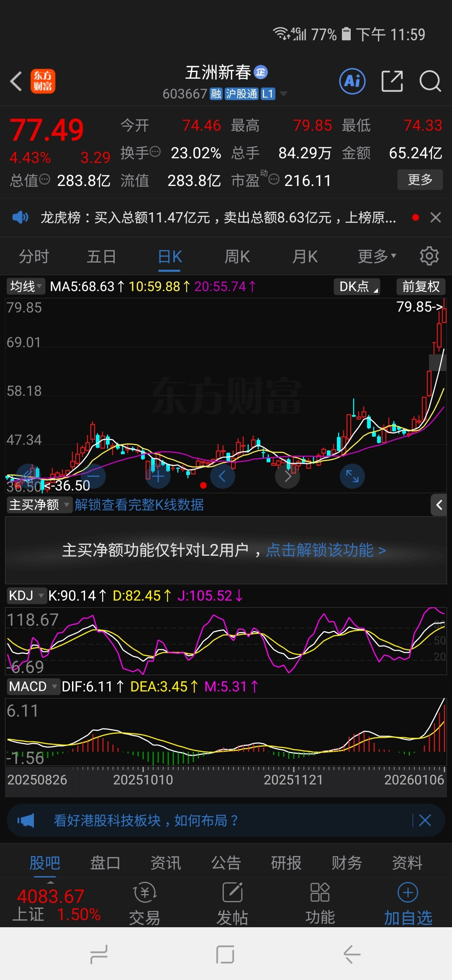Screen dimensions: 452x980
Task: Tap the megaphone promo icon
Action: (26, 820)
